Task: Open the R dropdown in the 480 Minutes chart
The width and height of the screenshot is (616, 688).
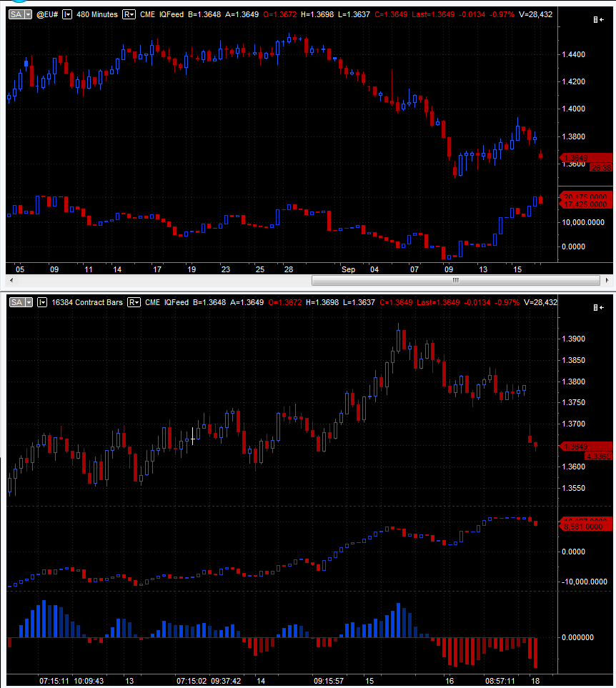Action: pyautogui.click(x=129, y=14)
